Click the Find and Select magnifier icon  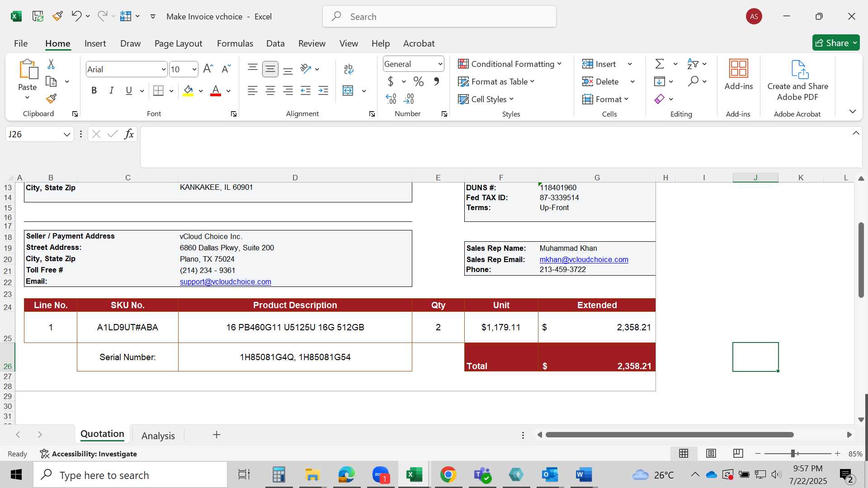coord(693,81)
